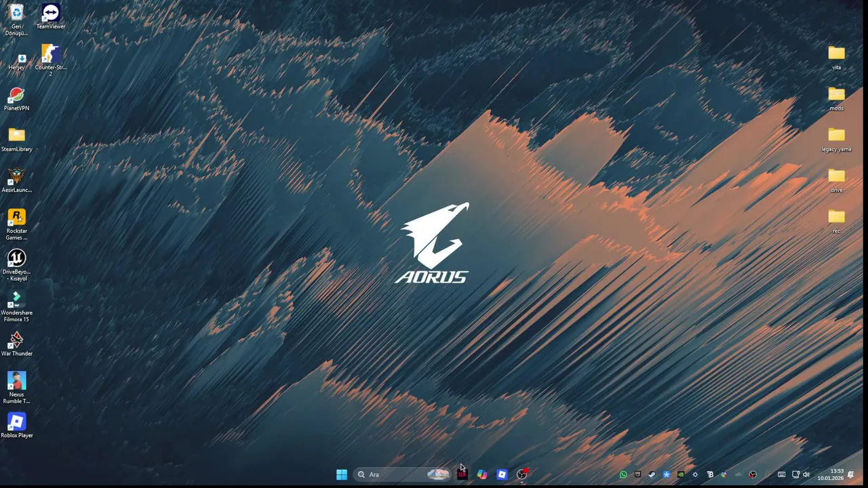The width and height of the screenshot is (868, 488).
Task: Select the Nexus Rumble desktop shortcut
Action: coord(16,388)
